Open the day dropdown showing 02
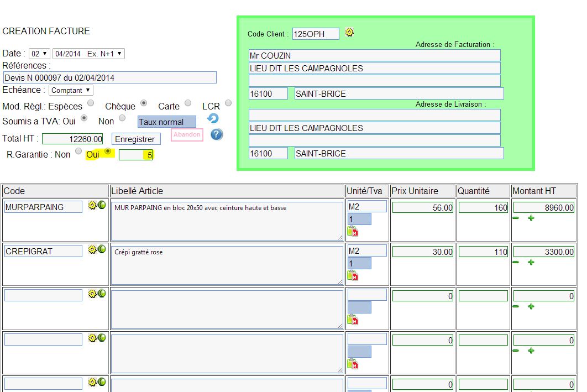 click(39, 54)
